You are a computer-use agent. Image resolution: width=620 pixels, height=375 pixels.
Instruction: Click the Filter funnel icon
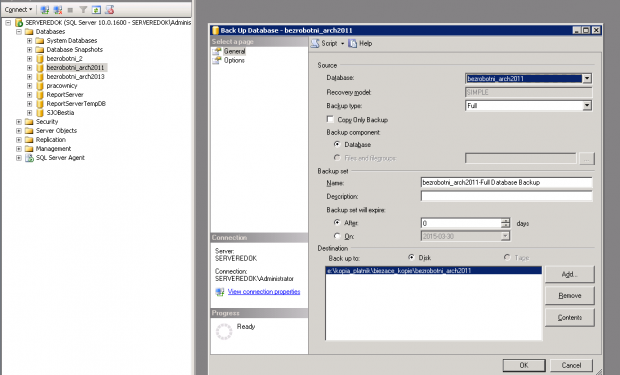(x=83, y=9)
